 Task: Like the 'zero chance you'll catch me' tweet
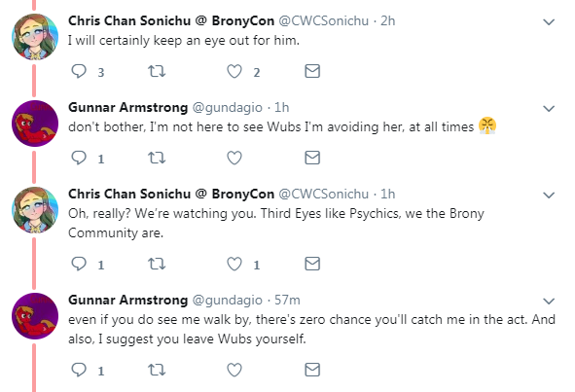tap(234, 370)
